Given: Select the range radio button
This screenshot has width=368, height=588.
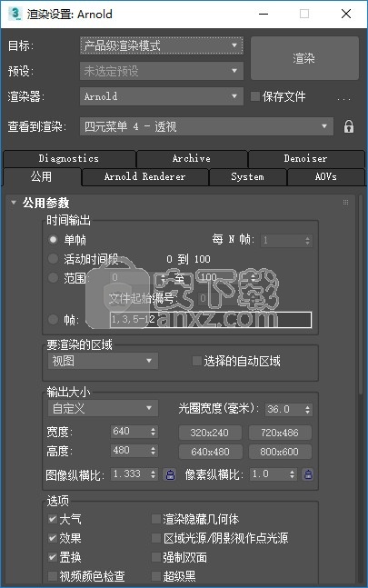Looking at the screenshot, I should [x=54, y=277].
